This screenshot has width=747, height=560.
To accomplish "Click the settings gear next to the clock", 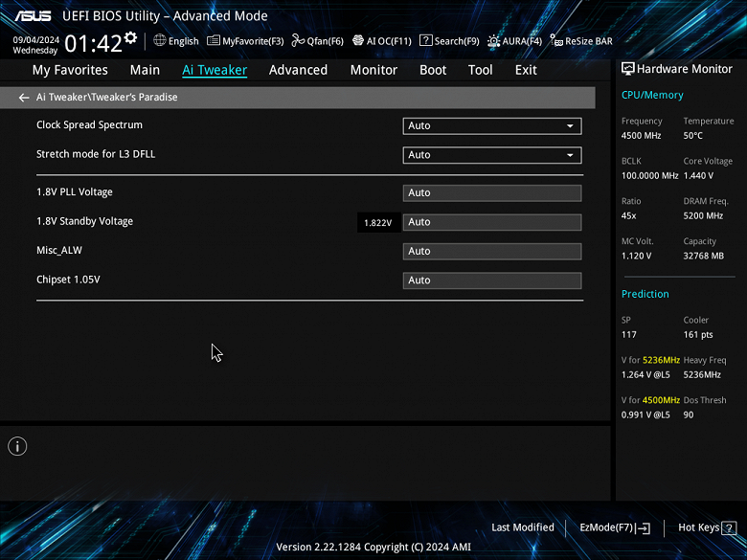I will (130, 37).
